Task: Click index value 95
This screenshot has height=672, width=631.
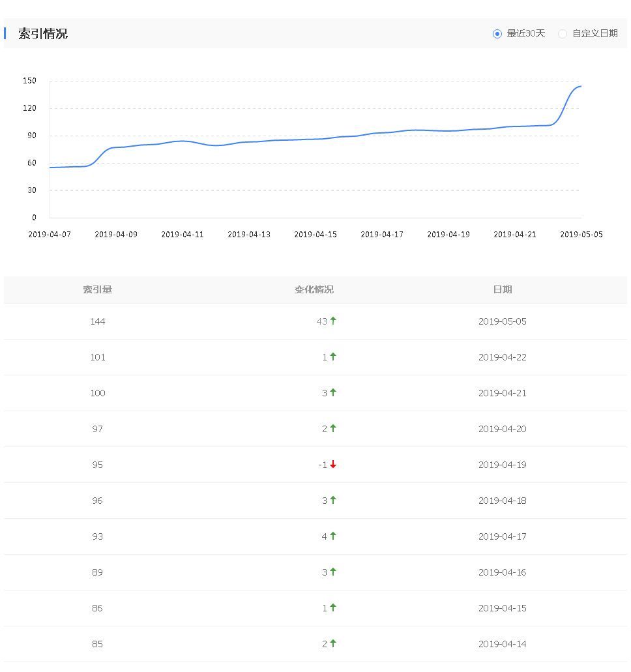Action: point(97,465)
